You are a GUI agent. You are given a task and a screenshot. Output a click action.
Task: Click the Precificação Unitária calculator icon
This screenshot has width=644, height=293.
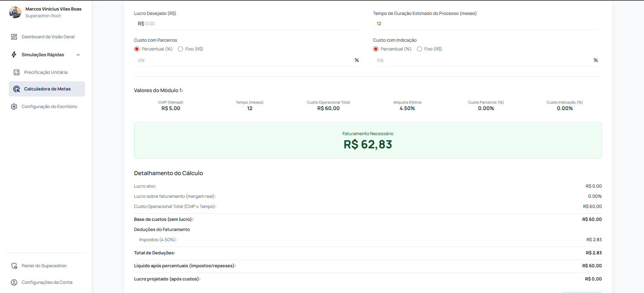click(x=17, y=72)
